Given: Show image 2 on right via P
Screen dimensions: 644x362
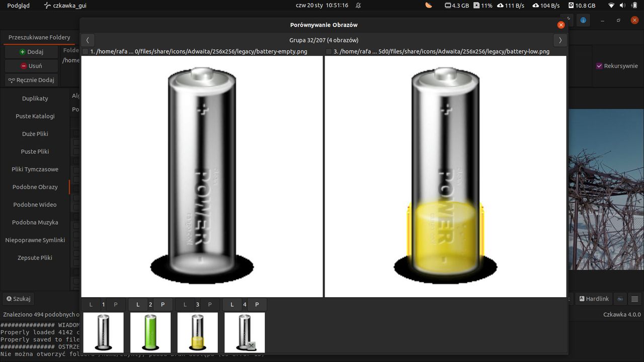Looking at the screenshot, I should coord(163,304).
